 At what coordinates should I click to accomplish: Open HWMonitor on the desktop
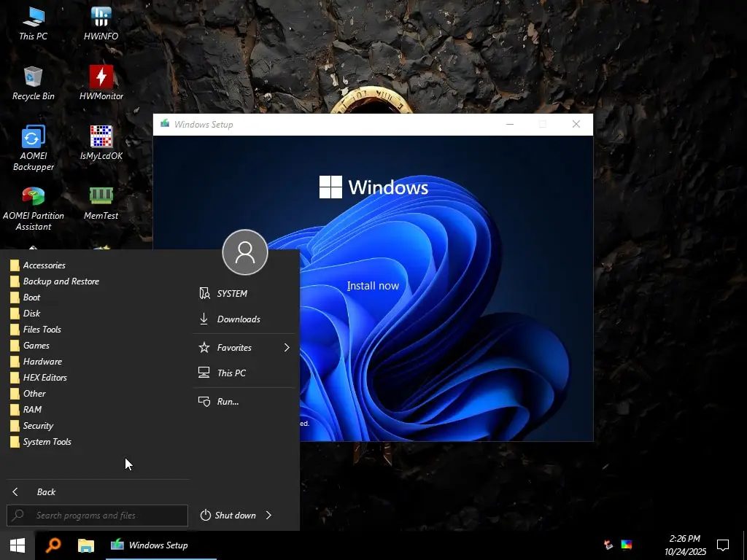[100, 78]
